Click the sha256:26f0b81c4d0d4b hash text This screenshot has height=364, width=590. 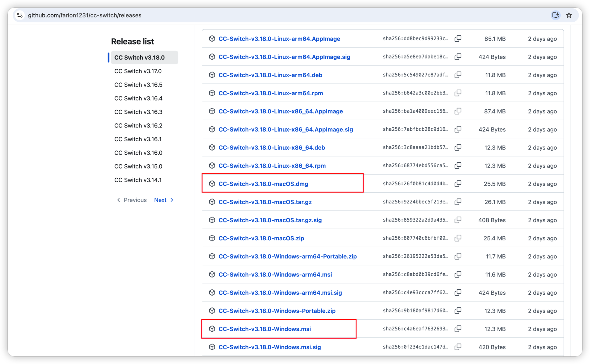[x=416, y=184]
